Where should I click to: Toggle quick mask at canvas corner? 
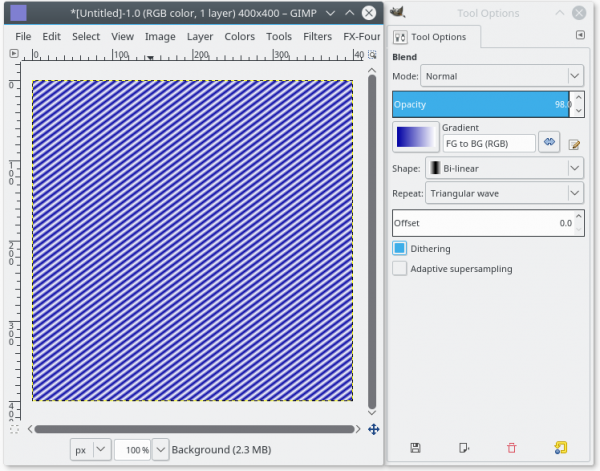[14, 429]
